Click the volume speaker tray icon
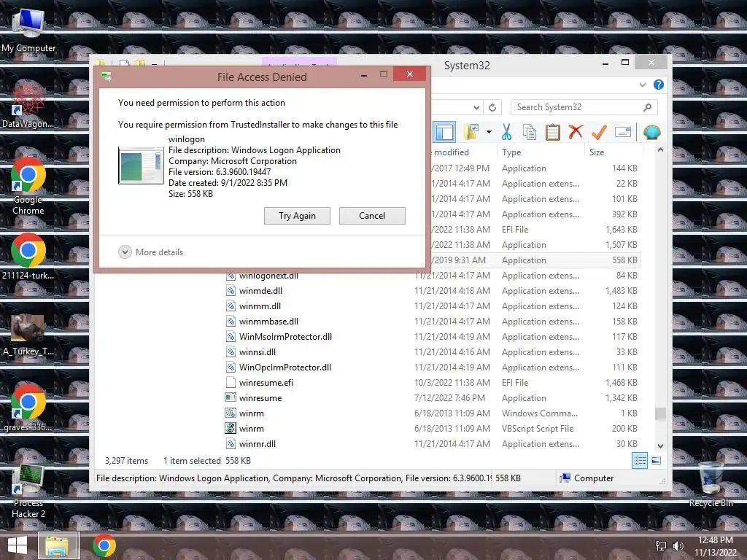This screenshot has width=747, height=560. (678, 545)
